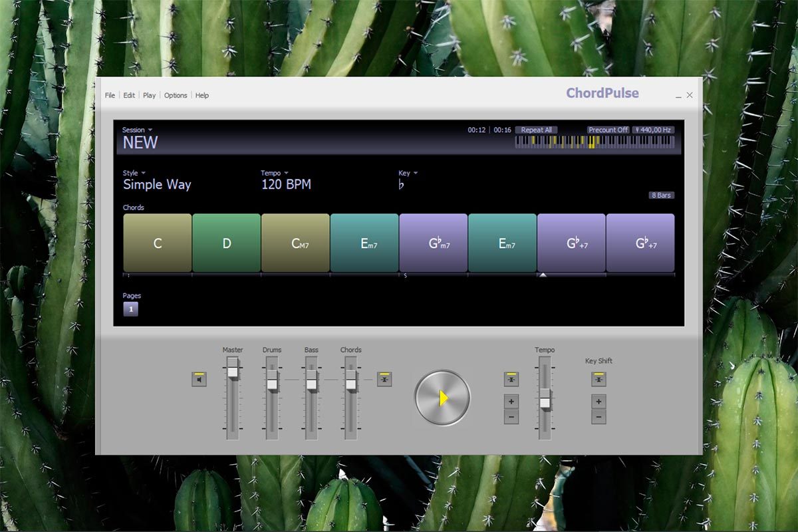Click the reset icon left of Tempo slider
Screen dimensions: 798x532
(x=511, y=379)
